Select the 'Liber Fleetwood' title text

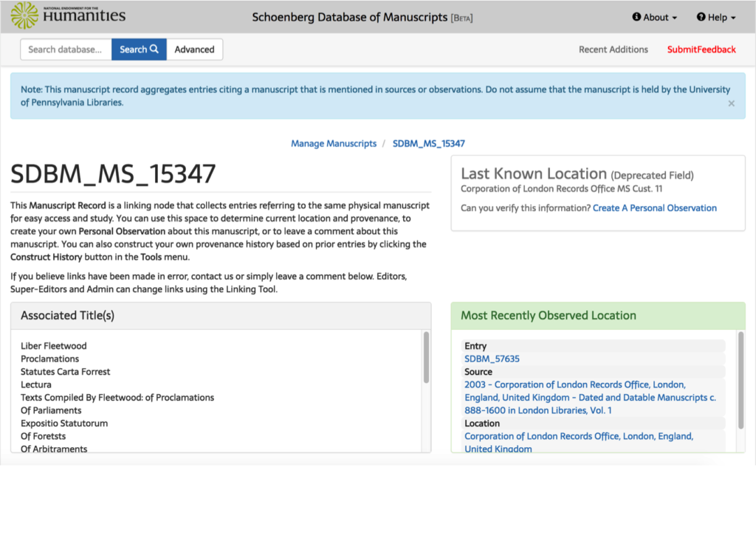click(53, 346)
